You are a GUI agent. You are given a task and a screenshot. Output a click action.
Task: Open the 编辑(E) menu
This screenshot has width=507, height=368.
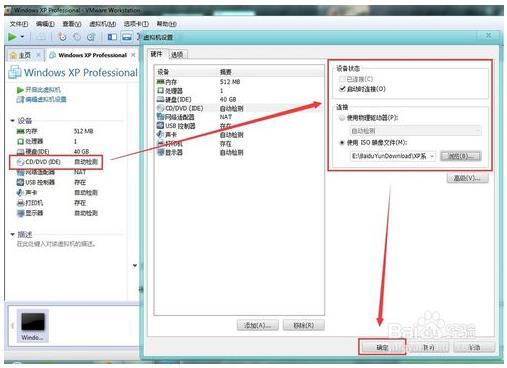tap(45, 24)
